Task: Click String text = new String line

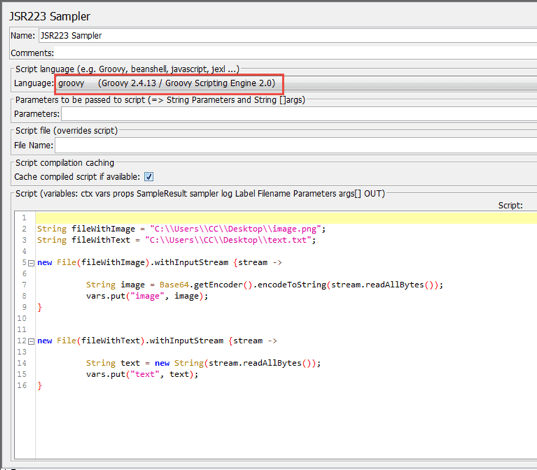Action: click(x=203, y=363)
